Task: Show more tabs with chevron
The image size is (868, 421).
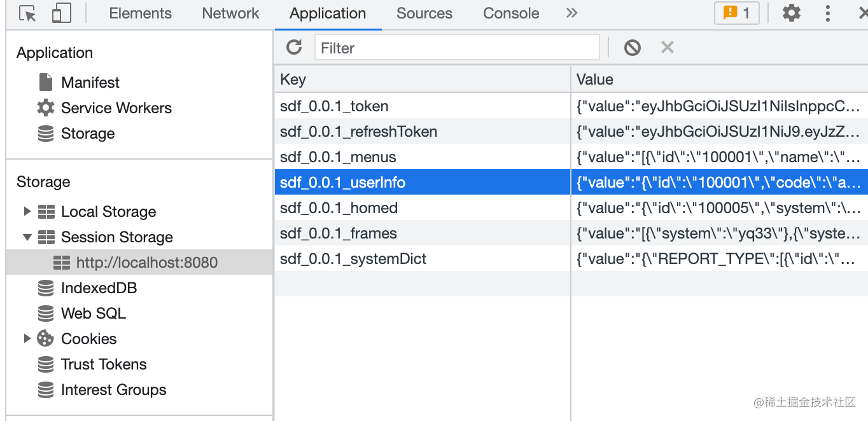Action: [571, 13]
